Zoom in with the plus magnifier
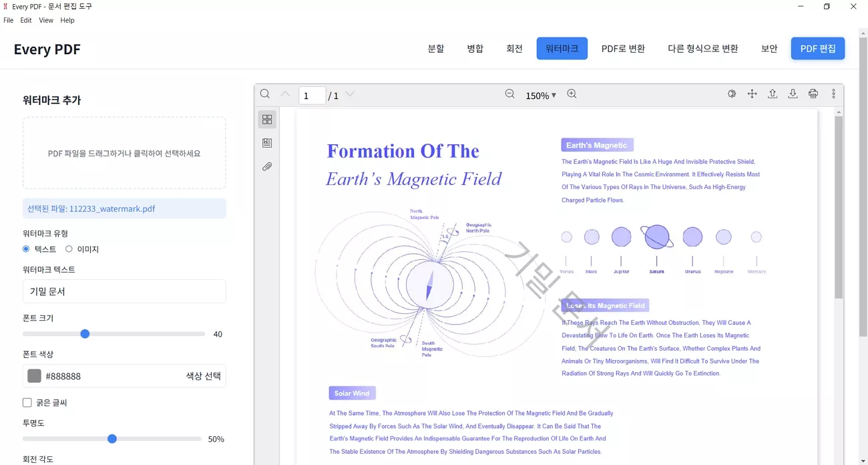Viewport: 868px width, 465px height. point(572,94)
